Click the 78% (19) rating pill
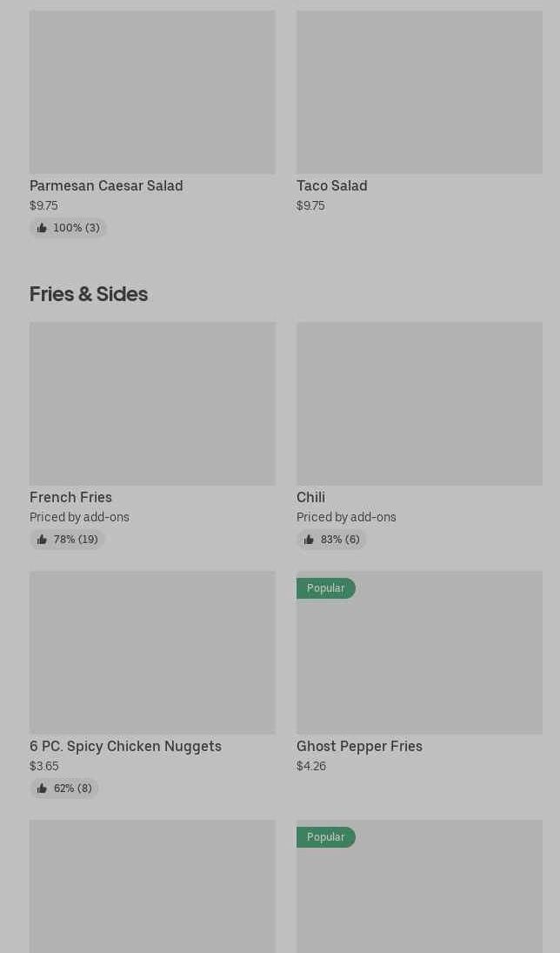Screen dimensions: 560x953 tap(67, 540)
